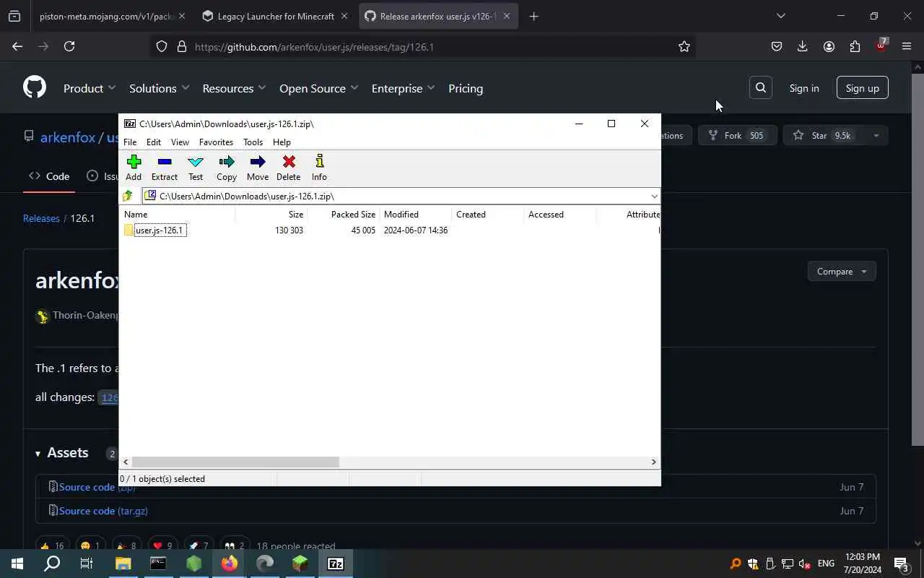Switch to Legacy Launcher for Minecraft tab

276,16
